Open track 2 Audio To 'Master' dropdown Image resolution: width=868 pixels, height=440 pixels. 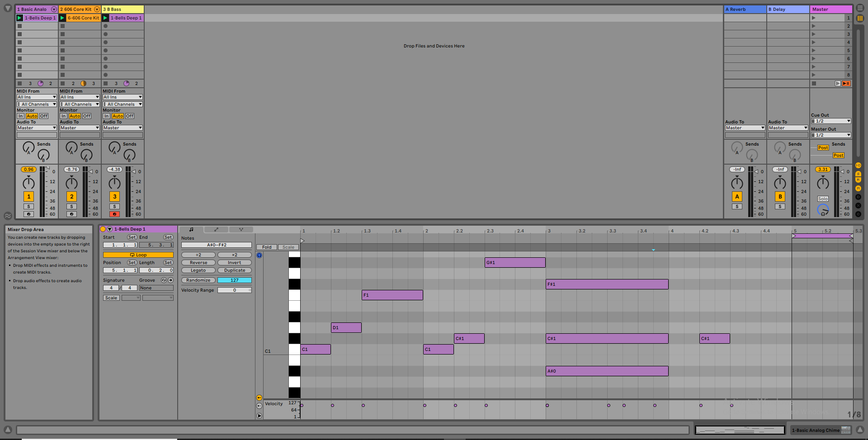(80, 128)
